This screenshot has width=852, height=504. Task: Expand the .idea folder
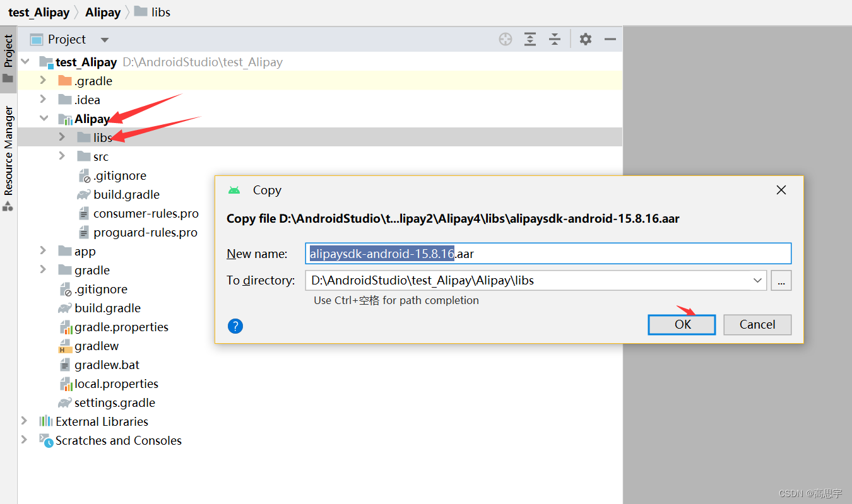[x=43, y=99]
